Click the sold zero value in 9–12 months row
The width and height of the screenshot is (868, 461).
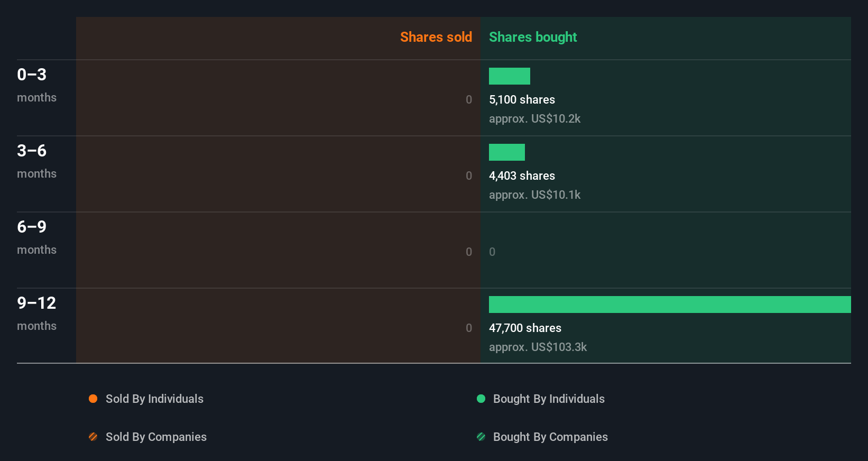(469, 328)
